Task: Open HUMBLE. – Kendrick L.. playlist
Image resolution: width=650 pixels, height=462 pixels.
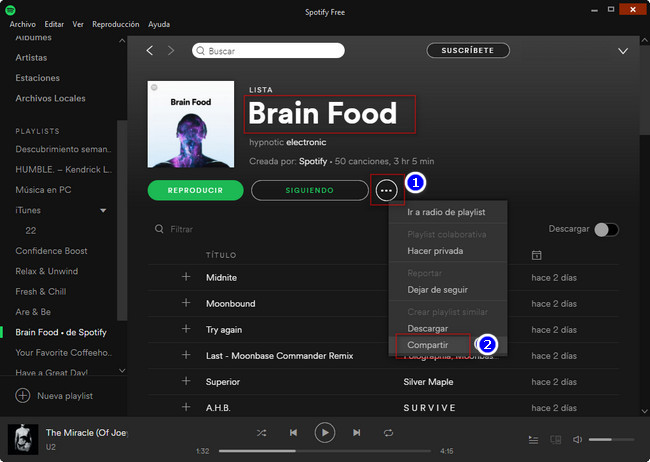Action: [x=64, y=170]
